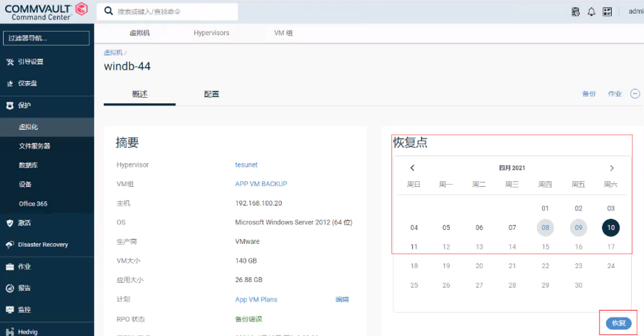
Task: Open 报告 reports in sidebar
Action: 24,288
